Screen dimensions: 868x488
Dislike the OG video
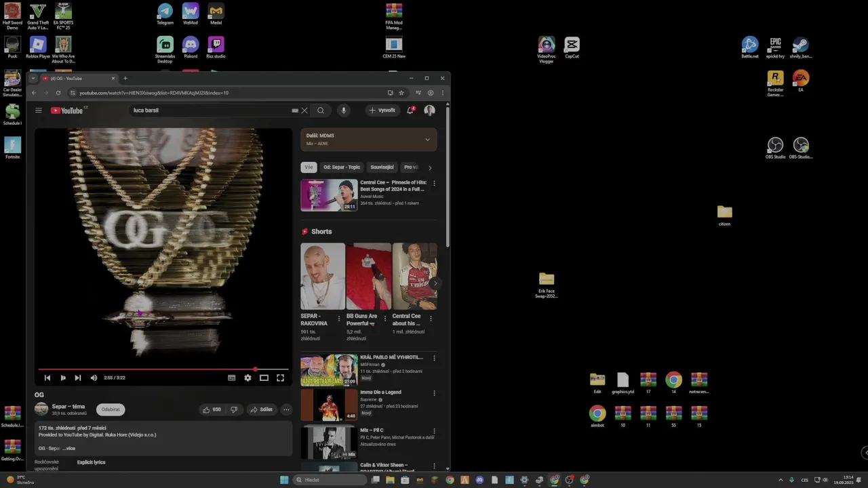pos(234,409)
